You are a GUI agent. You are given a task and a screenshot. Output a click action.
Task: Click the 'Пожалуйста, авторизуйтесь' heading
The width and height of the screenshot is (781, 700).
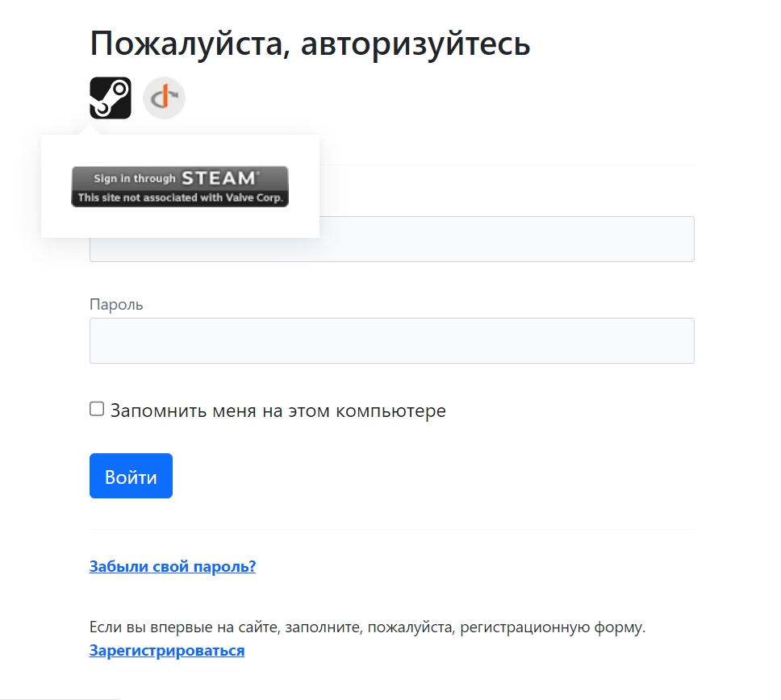[x=310, y=44]
